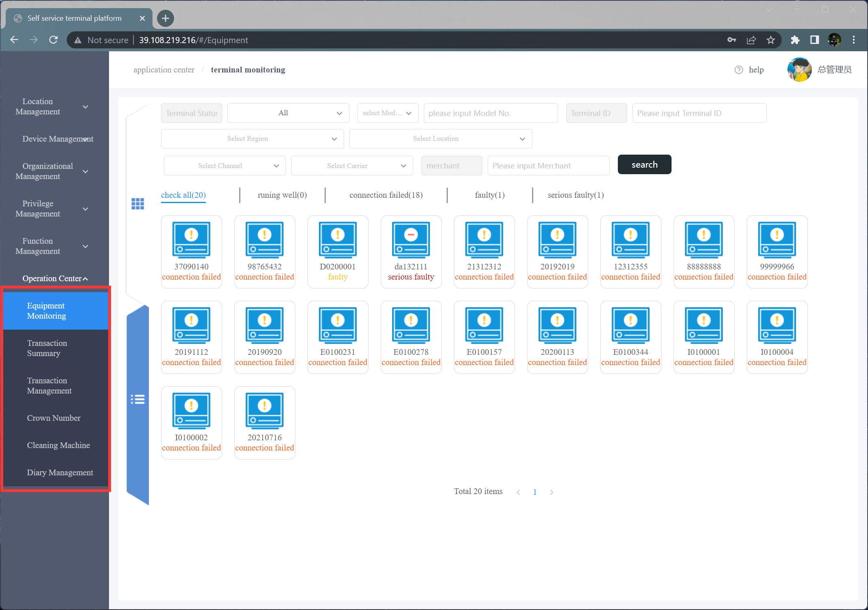The width and height of the screenshot is (868, 610).
Task: Open saved passwords key icon
Action: click(732, 40)
